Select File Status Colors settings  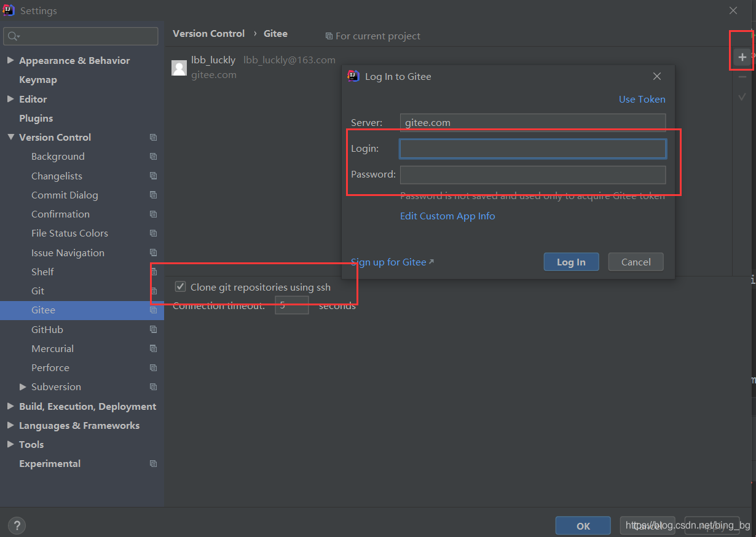69,233
